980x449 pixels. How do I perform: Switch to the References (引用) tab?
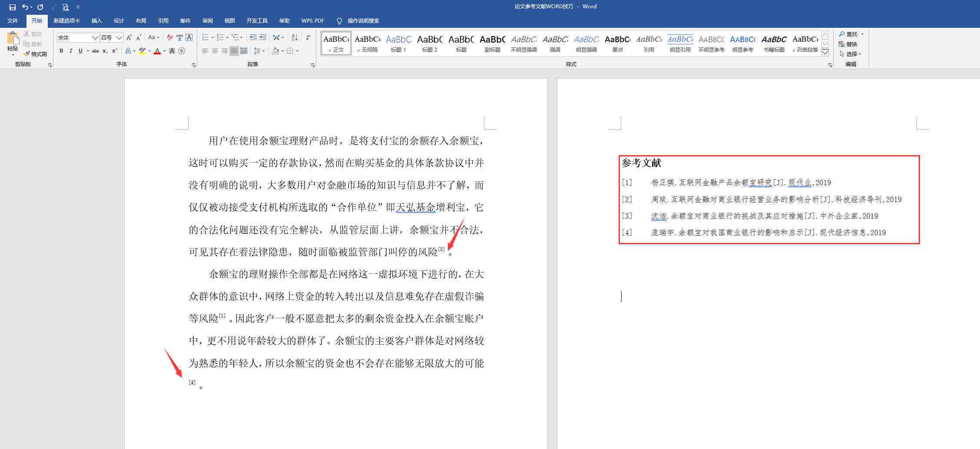pos(163,21)
